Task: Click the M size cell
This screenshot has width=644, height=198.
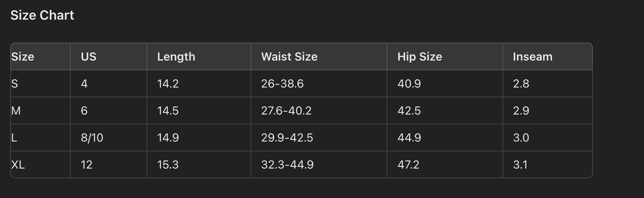Action: (x=16, y=111)
